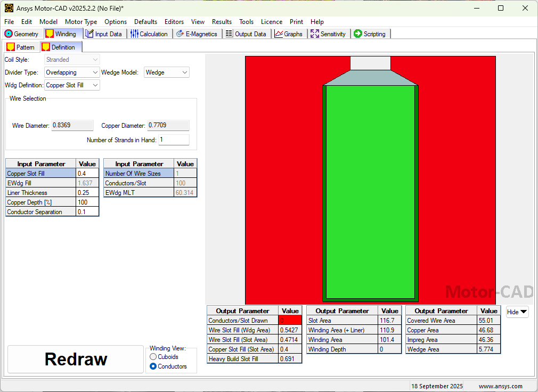Click the EWdg Fill value 1.637
The width and height of the screenshot is (538, 392).
pyautogui.click(x=87, y=183)
